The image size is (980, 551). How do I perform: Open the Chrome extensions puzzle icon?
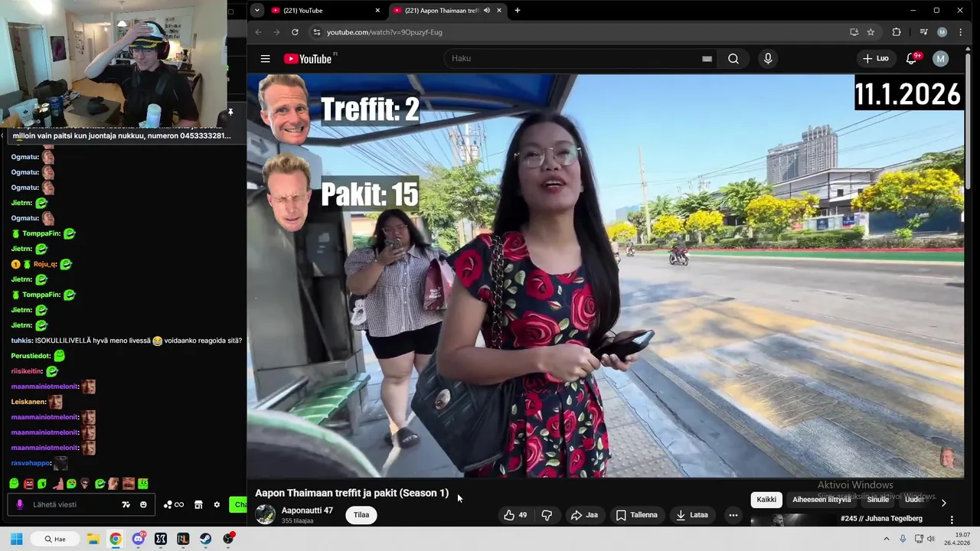coord(897,32)
